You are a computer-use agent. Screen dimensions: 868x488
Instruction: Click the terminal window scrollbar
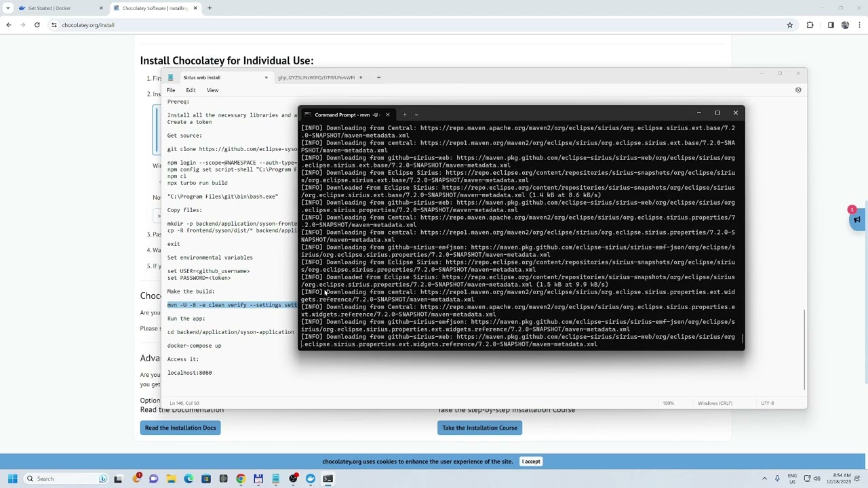(743, 339)
